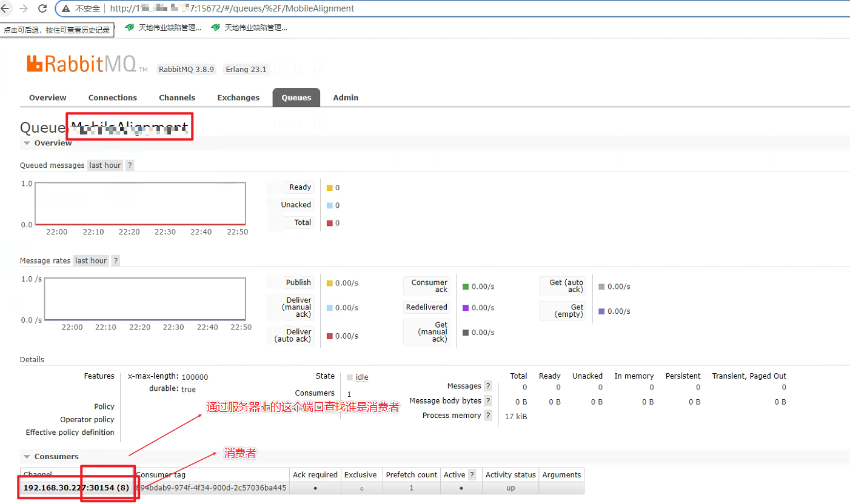Click the purple Redelivered swatch

click(466, 308)
